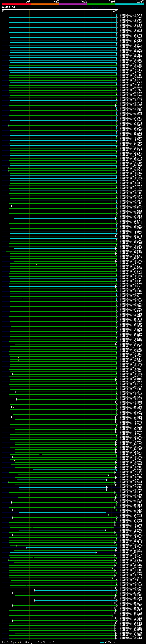Click the UniRef100_A9XNU8 label
Viewport: 146px width, 644px height.
pos(131,530)
